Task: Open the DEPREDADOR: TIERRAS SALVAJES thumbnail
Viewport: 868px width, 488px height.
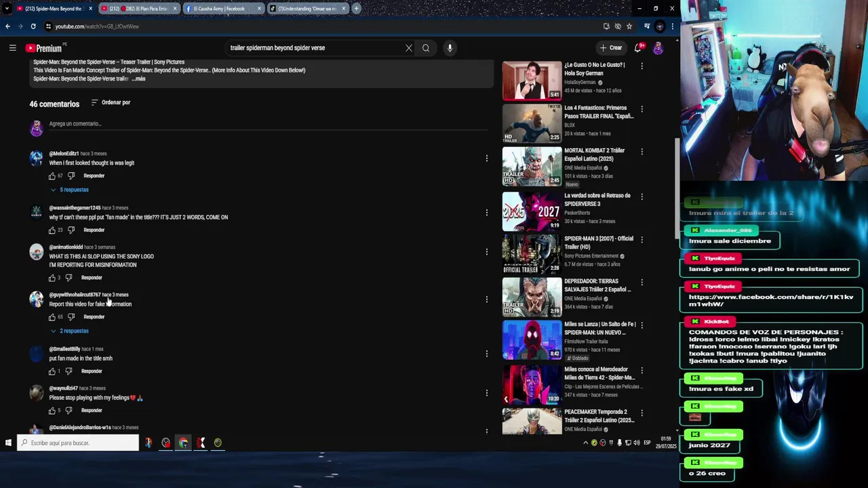Action: [532, 297]
